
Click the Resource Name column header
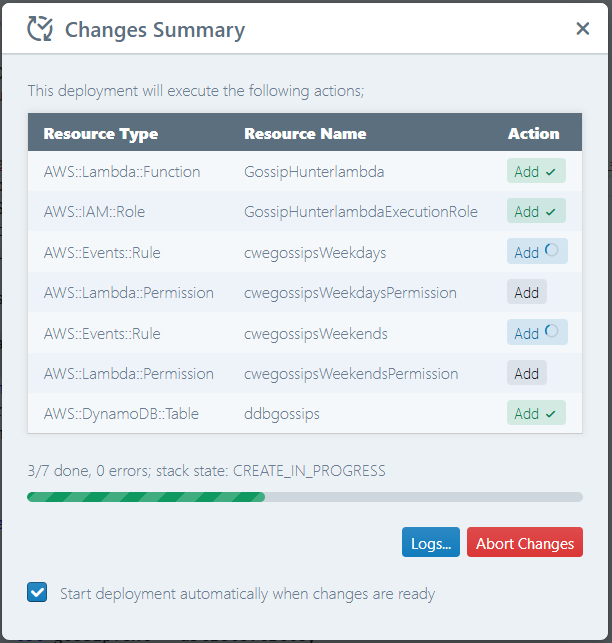click(x=305, y=133)
